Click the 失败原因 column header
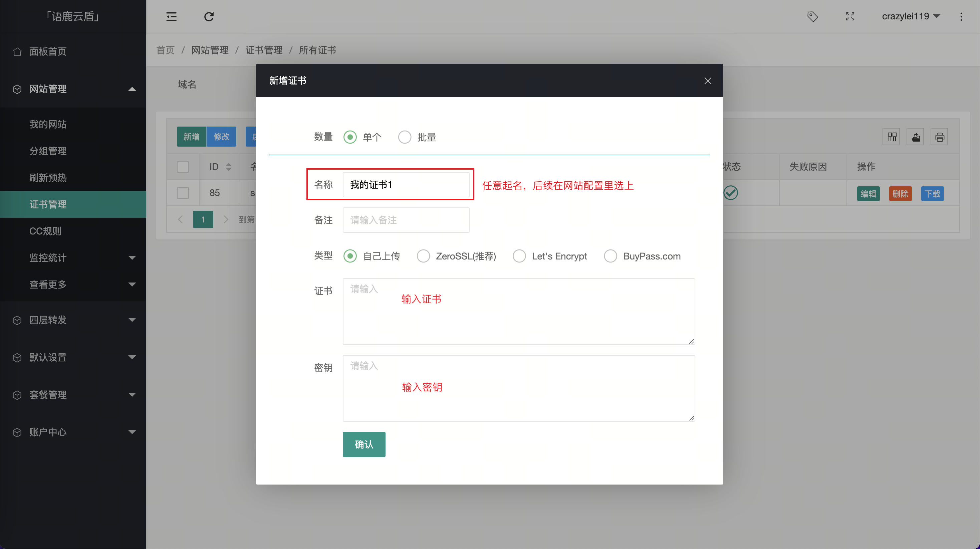The width and height of the screenshot is (980, 549). (808, 167)
